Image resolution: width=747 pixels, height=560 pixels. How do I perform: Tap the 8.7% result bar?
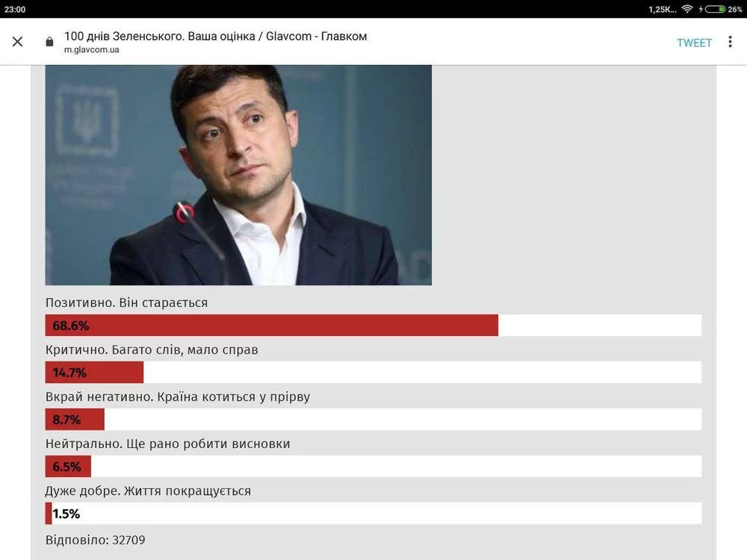[75, 420]
